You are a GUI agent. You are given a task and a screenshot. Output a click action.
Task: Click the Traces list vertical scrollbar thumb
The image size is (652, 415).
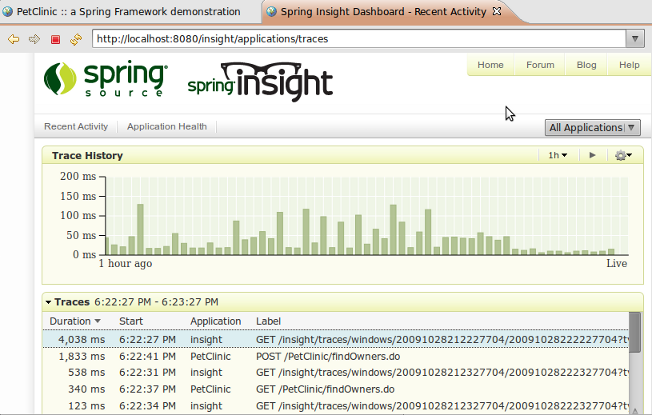[x=635, y=332]
